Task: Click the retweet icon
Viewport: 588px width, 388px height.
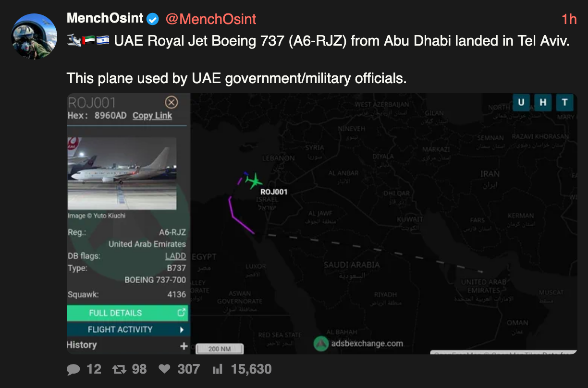Action: tap(118, 369)
